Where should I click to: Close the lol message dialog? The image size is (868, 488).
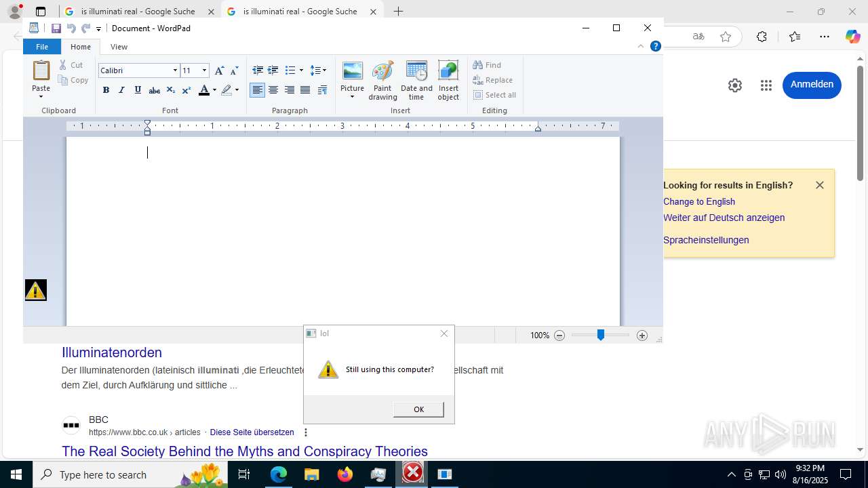click(x=444, y=333)
